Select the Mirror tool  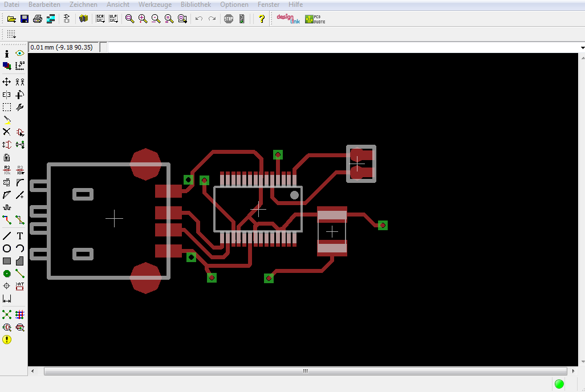tap(7, 95)
